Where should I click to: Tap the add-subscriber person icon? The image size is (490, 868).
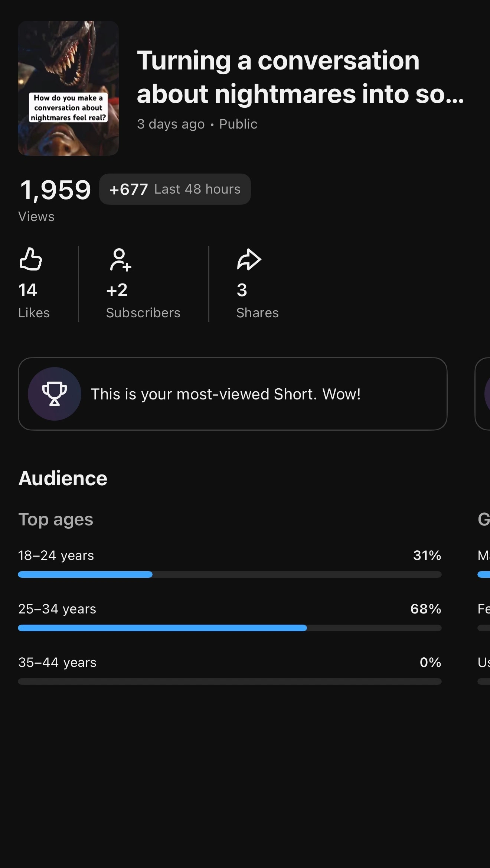pos(120,260)
